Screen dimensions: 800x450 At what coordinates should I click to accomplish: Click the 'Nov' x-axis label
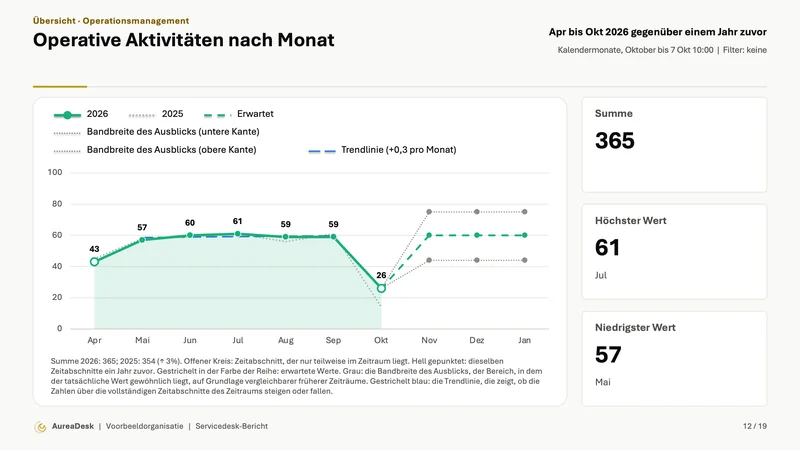pos(429,340)
